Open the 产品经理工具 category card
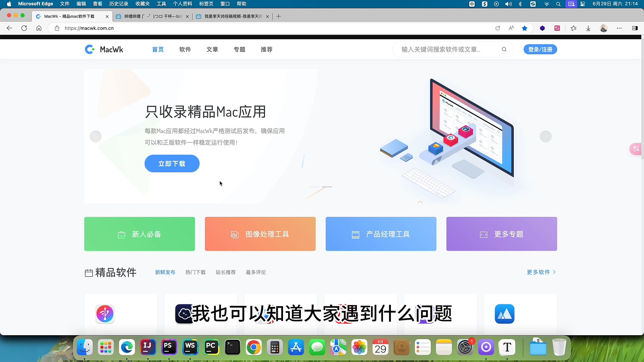The image size is (644, 362). point(381,234)
